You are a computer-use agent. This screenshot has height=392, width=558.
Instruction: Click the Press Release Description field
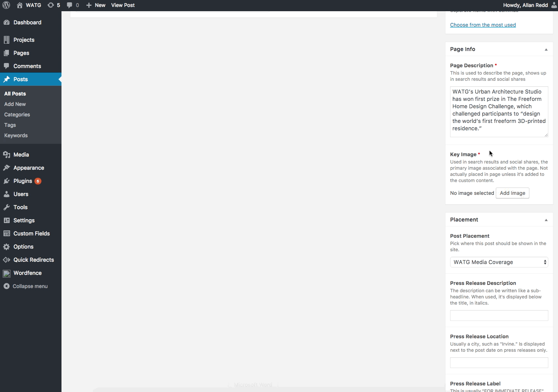tap(499, 315)
